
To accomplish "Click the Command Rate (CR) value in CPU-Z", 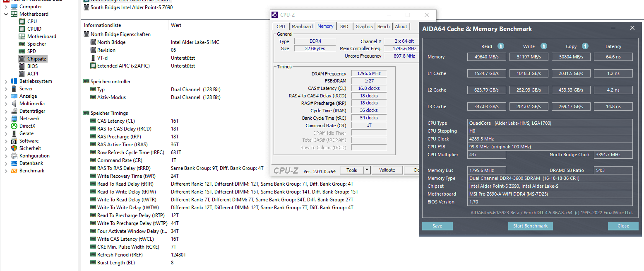I will (369, 126).
